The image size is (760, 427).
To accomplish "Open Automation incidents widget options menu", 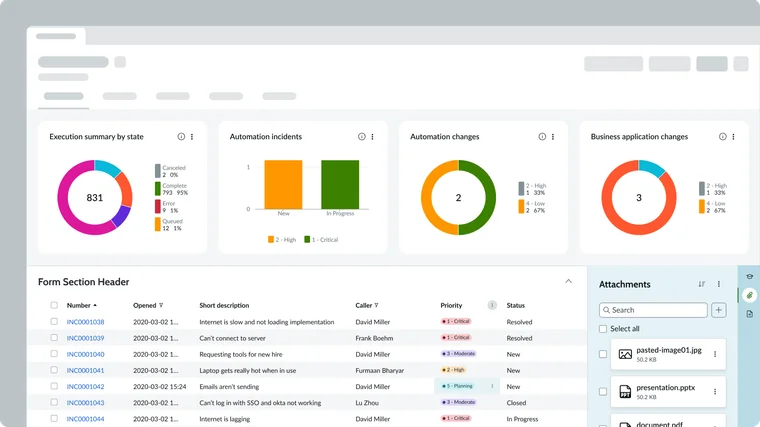I will click(372, 137).
